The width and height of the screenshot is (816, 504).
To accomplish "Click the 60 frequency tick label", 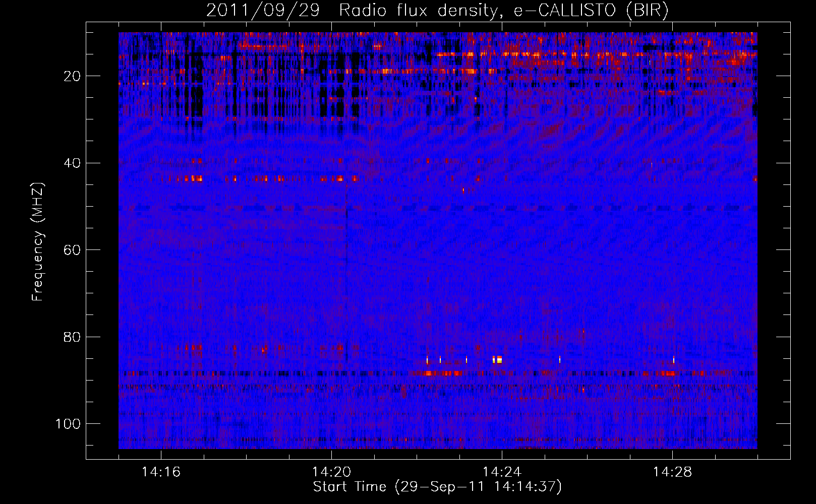I will pos(72,250).
